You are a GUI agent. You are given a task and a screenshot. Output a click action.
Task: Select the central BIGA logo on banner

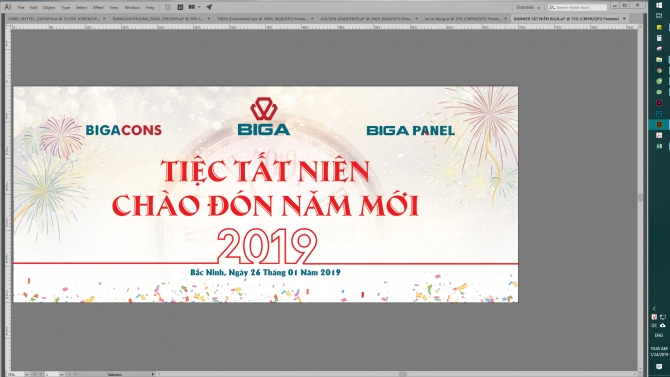(x=264, y=116)
